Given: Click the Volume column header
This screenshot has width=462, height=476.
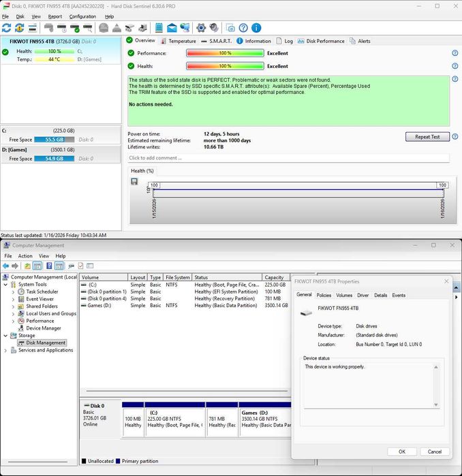Looking at the screenshot, I should point(104,277).
